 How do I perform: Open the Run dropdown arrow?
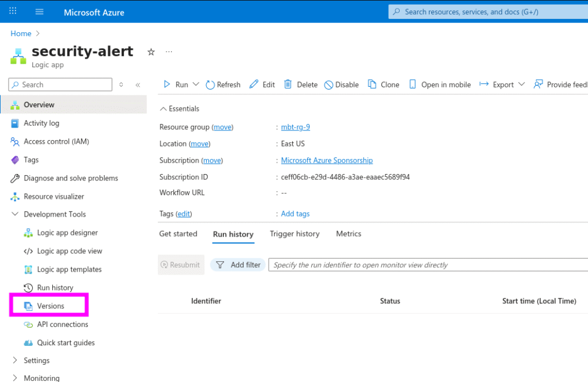(196, 84)
